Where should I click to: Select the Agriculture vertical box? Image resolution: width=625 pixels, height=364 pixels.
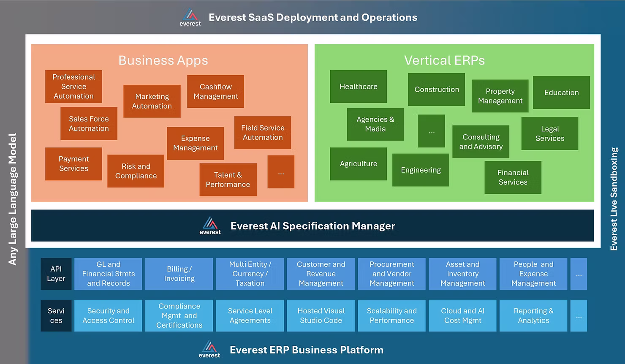[359, 164]
